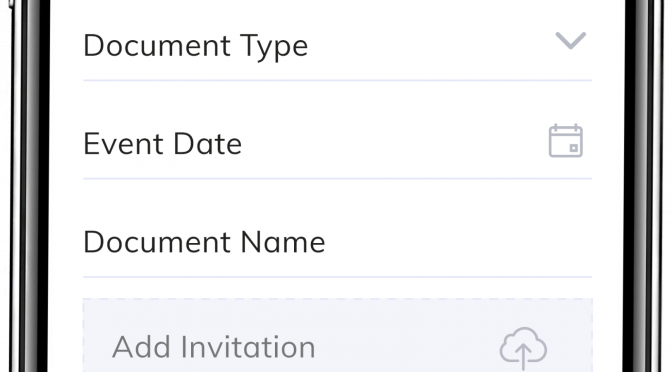Viewport: 672px width, 372px height.
Task: Click the down arrow beside Document Type
Action: pyautogui.click(x=570, y=41)
